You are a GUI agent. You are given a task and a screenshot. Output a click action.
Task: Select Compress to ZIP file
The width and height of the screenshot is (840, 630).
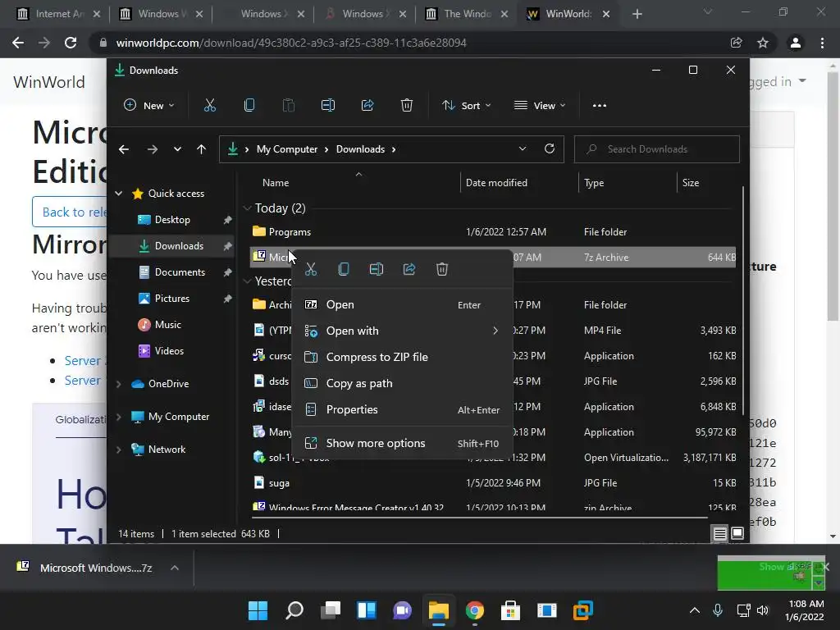point(402,357)
